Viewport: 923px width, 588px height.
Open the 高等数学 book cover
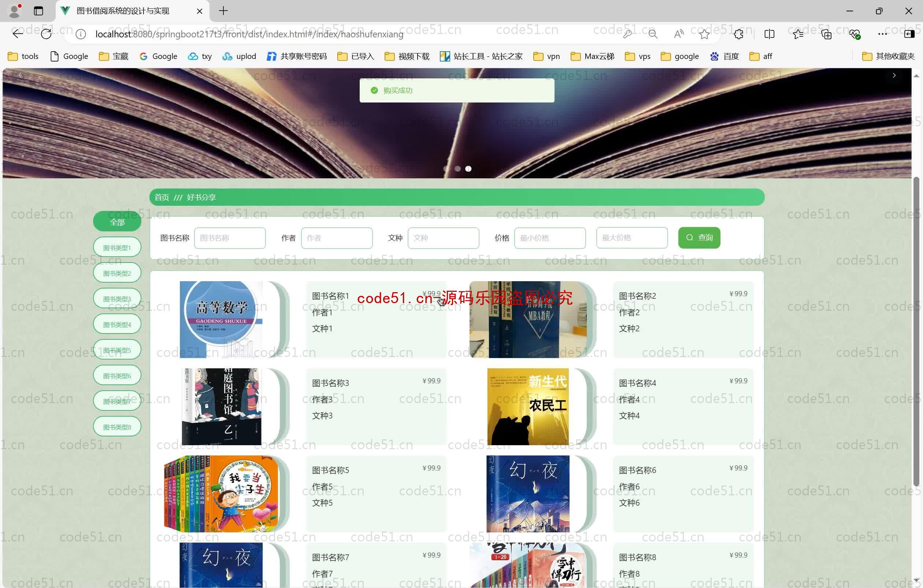click(x=222, y=320)
